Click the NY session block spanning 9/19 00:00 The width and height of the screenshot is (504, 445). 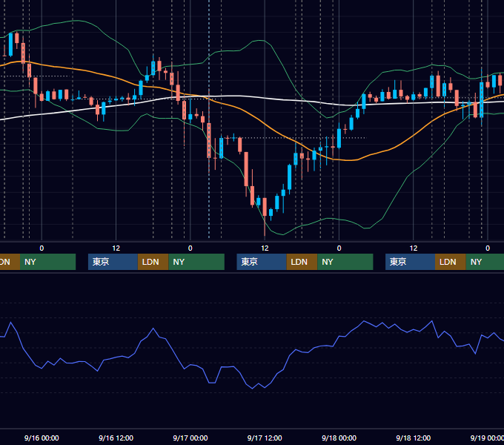(x=485, y=262)
